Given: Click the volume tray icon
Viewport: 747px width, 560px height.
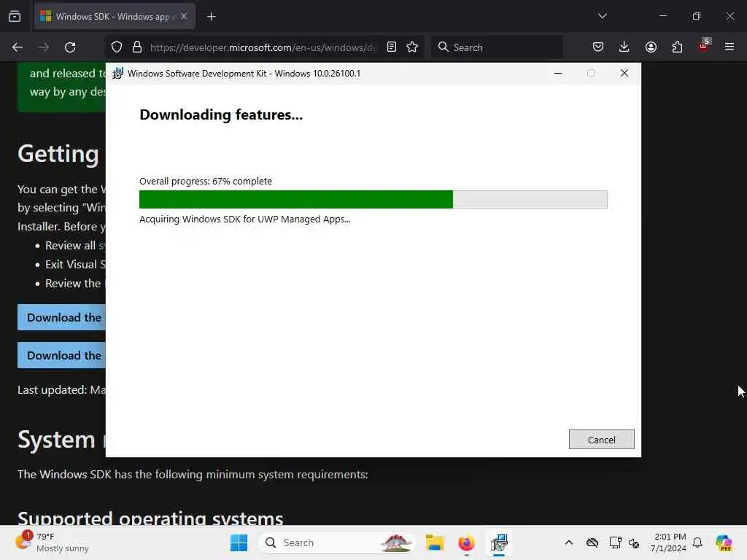Looking at the screenshot, I should point(634,542).
